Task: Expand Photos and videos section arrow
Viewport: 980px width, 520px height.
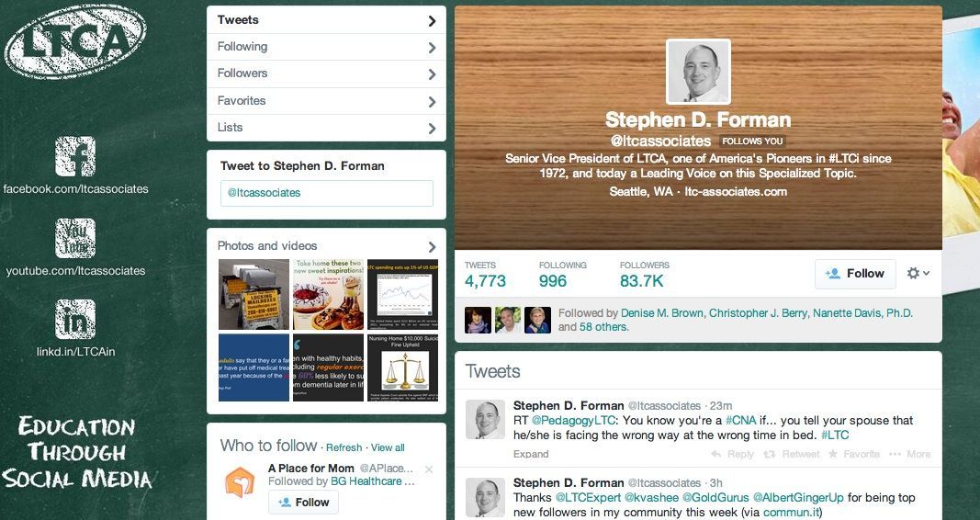Action: click(432, 247)
